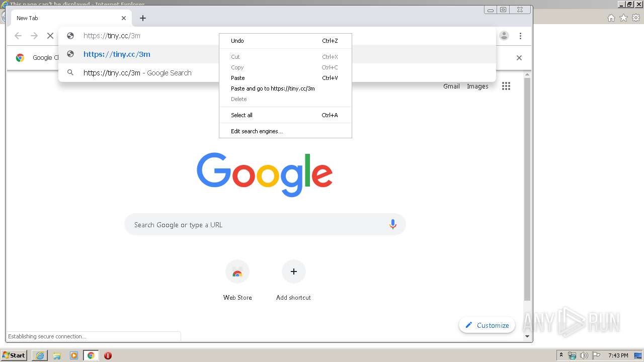Open Internet Explorer tools gear
This screenshot has height=362, width=644.
pyautogui.click(x=636, y=18)
